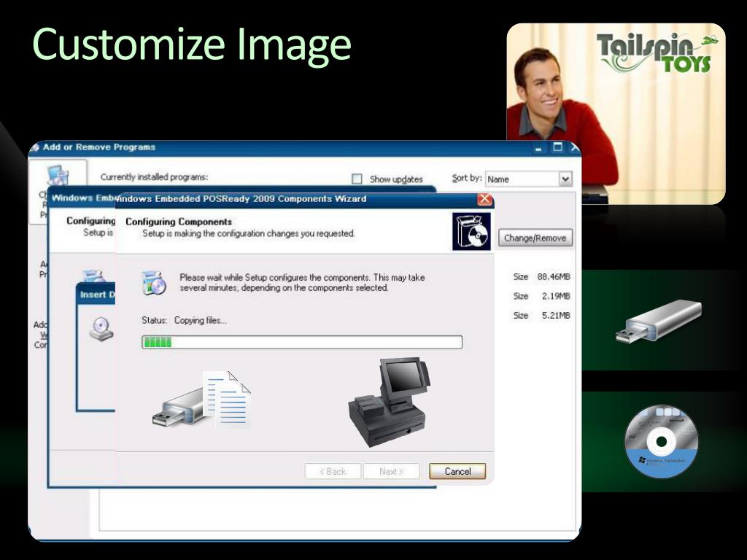747x560 pixels.
Task: Click the disabled Back button in wizard
Action: point(333,472)
